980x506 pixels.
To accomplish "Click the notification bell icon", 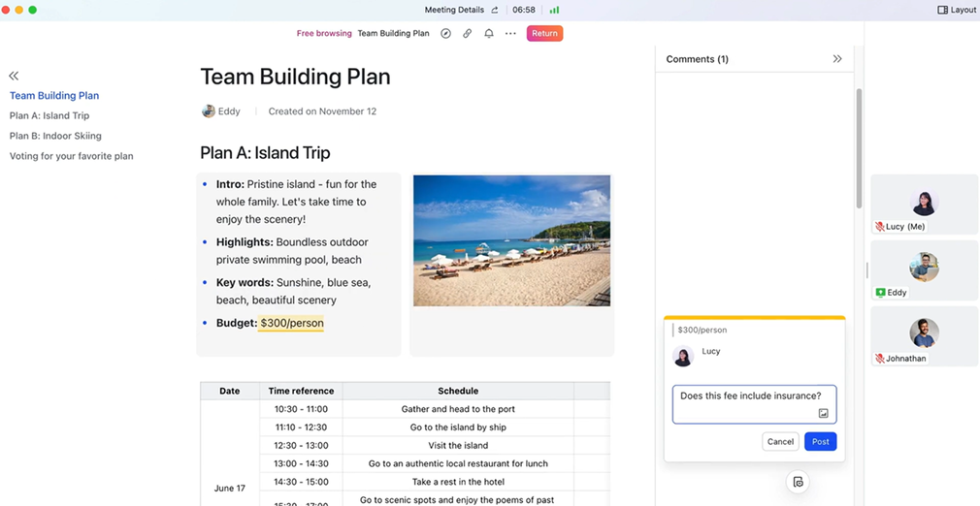I will point(489,33).
